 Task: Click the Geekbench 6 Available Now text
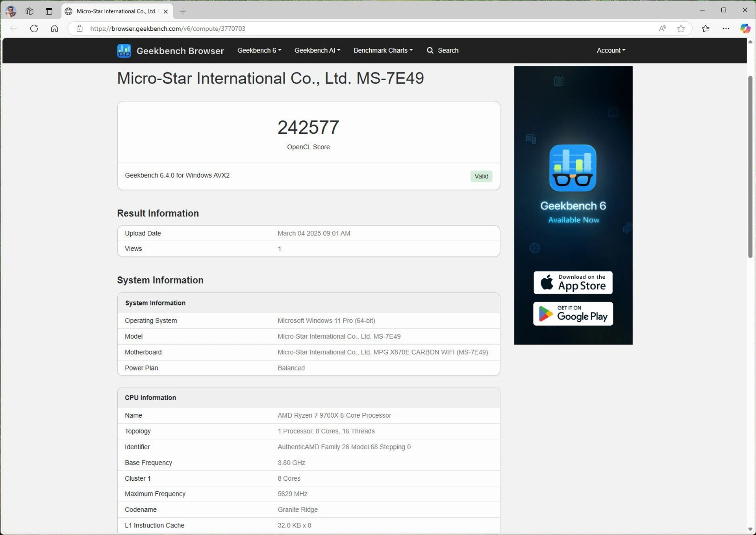tap(573, 213)
